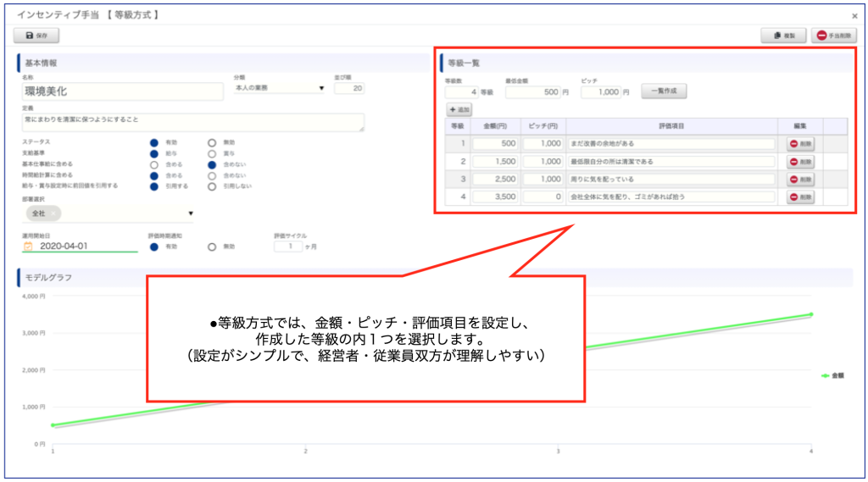The height and width of the screenshot is (482, 868).
Task: Select 引用しない radio option
Action: click(x=212, y=185)
